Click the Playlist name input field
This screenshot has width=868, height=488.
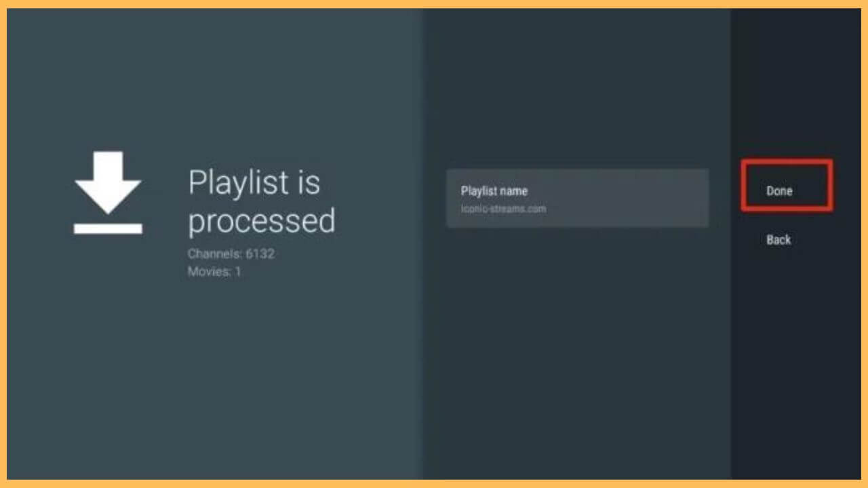pyautogui.click(x=577, y=198)
